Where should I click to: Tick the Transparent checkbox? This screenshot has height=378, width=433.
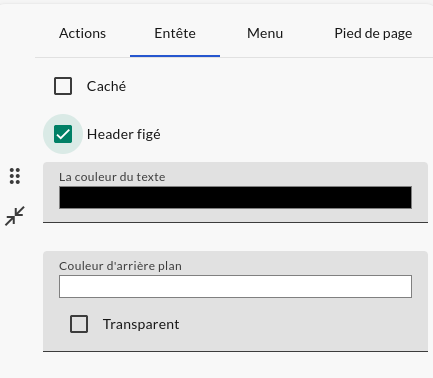(x=79, y=324)
